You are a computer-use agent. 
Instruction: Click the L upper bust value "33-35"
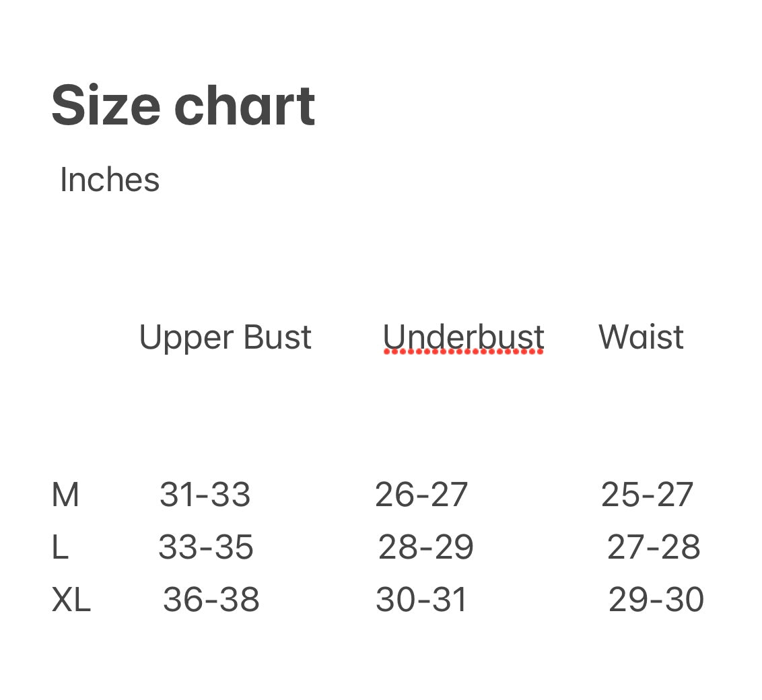coord(205,548)
